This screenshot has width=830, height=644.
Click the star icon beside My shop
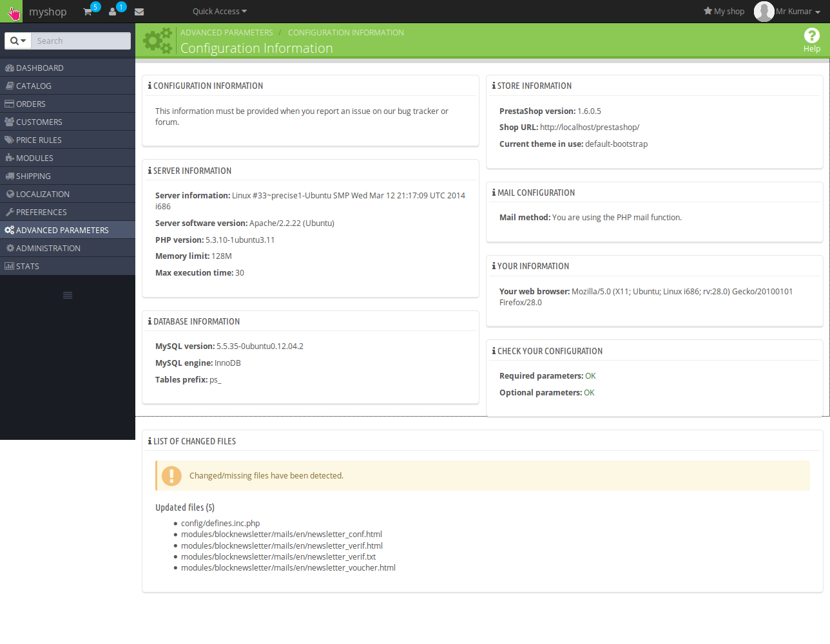tap(708, 11)
